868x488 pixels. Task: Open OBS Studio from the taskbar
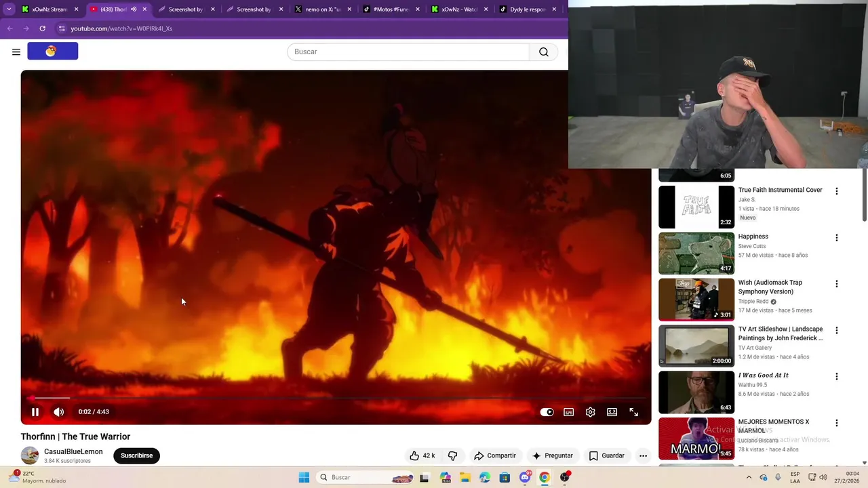point(564,477)
